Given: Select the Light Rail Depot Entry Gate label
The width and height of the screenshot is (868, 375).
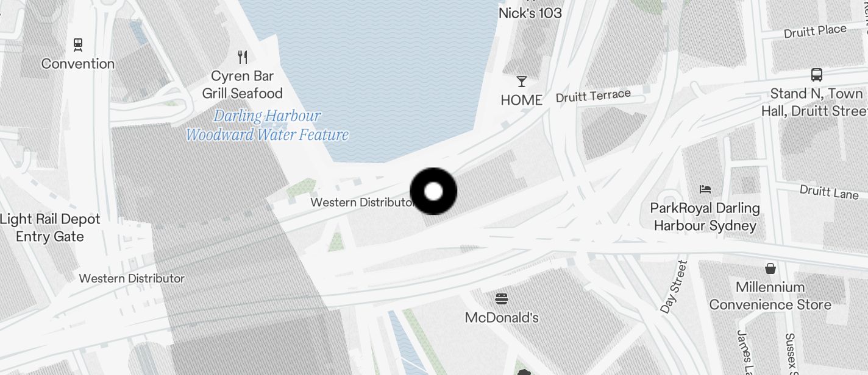Looking at the screenshot, I should [50, 228].
